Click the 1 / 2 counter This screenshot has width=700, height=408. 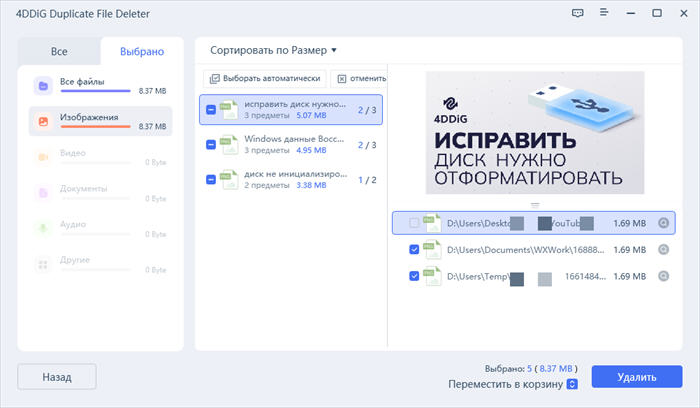pyautogui.click(x=367, y=180)
